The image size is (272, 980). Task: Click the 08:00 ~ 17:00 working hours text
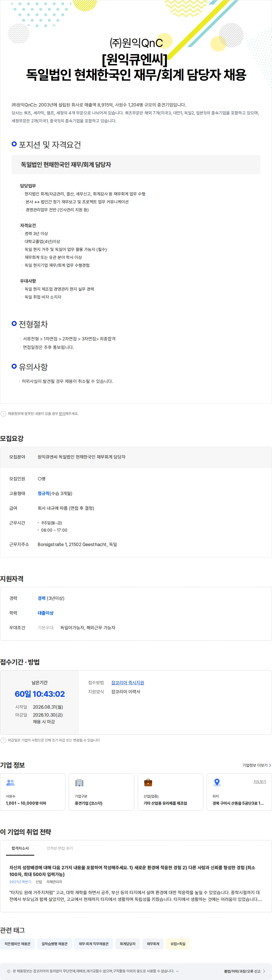pos(54,530)
